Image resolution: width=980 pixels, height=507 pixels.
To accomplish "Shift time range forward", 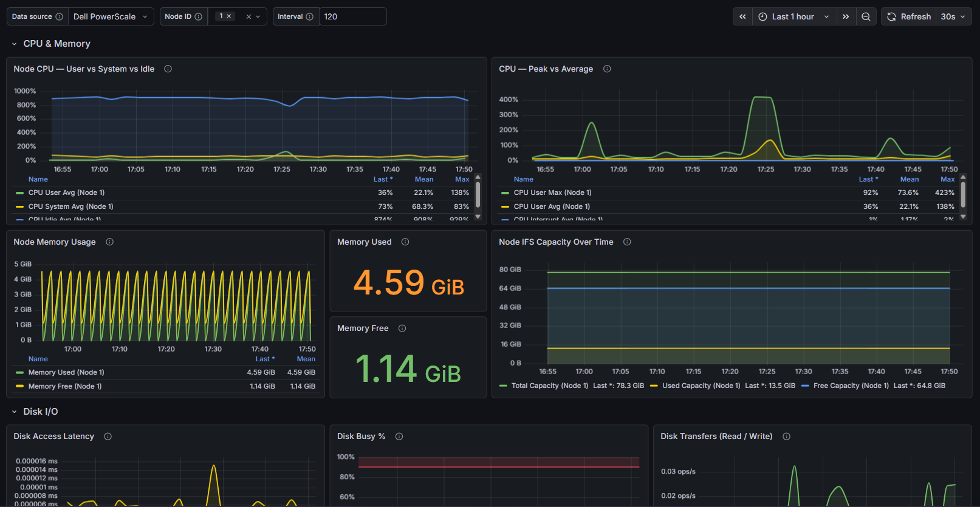I will coord(846,16).
